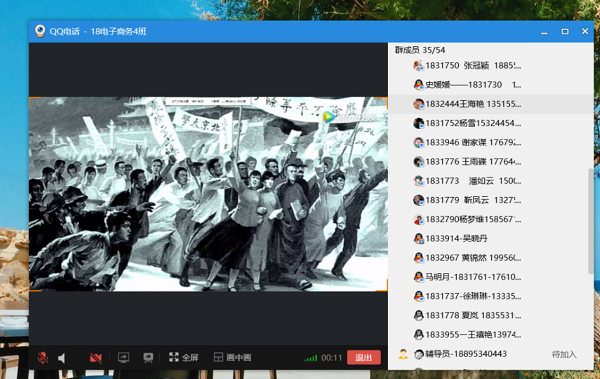Turn on the disabled camera
Screen dimensions: 600x379
tap(95, 358)
